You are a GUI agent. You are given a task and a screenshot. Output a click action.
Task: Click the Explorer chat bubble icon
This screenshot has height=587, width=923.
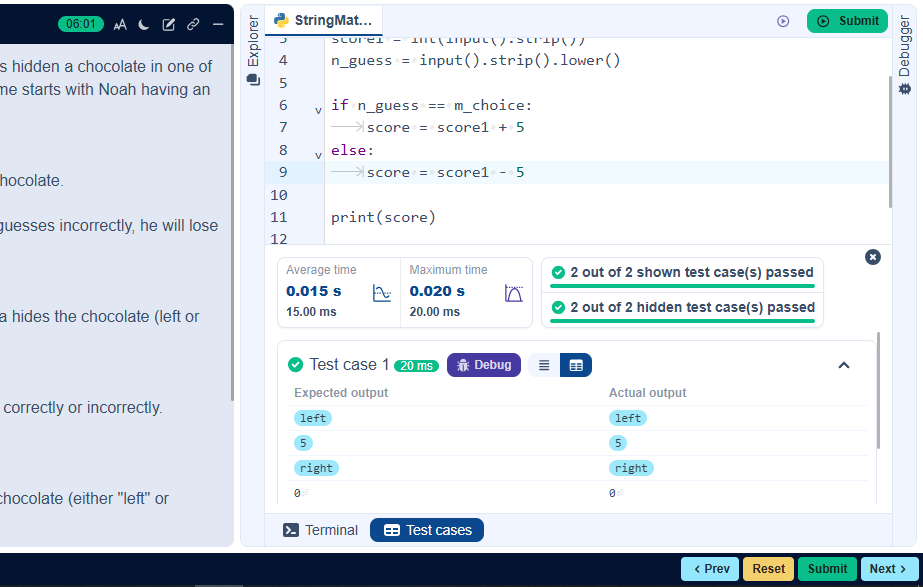pyautogui.click(x=253, y=79)
